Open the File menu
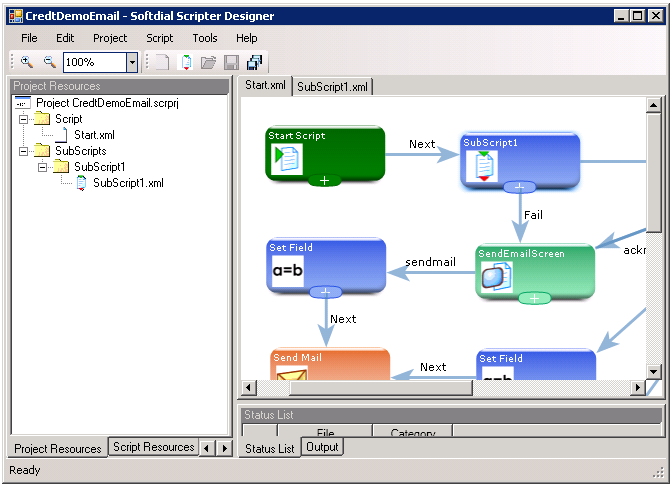 point(29,38)
